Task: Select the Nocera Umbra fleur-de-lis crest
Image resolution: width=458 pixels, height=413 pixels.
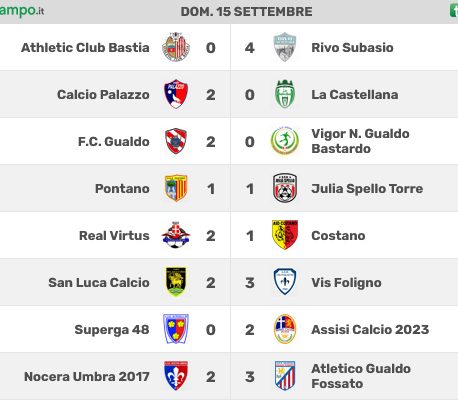Action: 176,376
